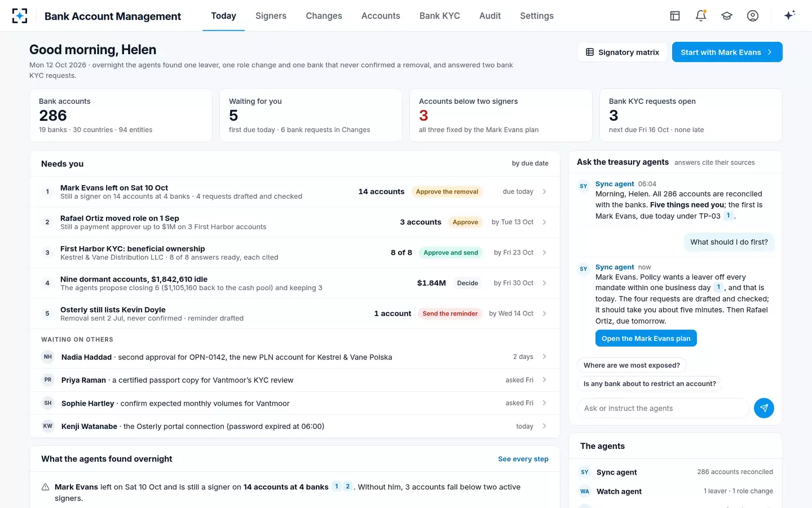
Task: Click SH avatar for Sophie Hartley
Action: pyautogui.click(x=48, y=403)
